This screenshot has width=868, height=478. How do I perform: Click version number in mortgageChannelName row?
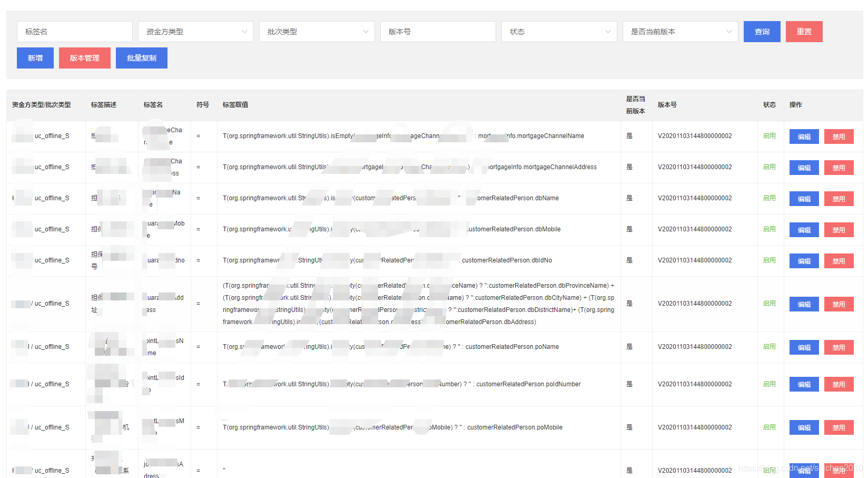coord(695,136)
